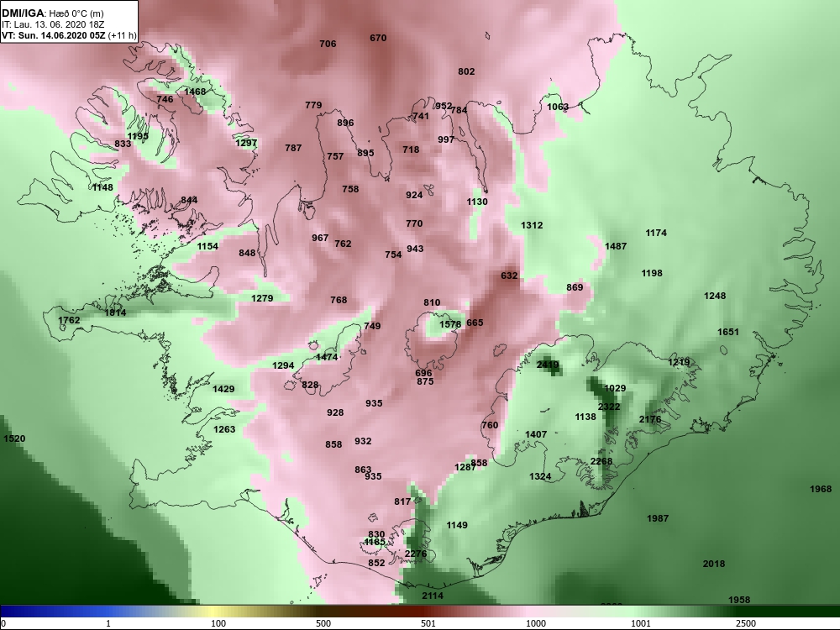Click the yellow band of the colour scale

tap(214, 612)
